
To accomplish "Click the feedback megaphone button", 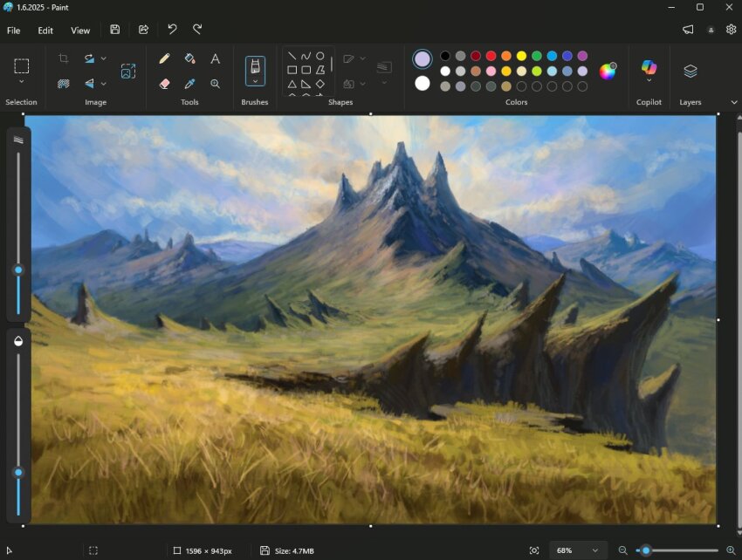I will pyautogui.click(x=688, y=30).
